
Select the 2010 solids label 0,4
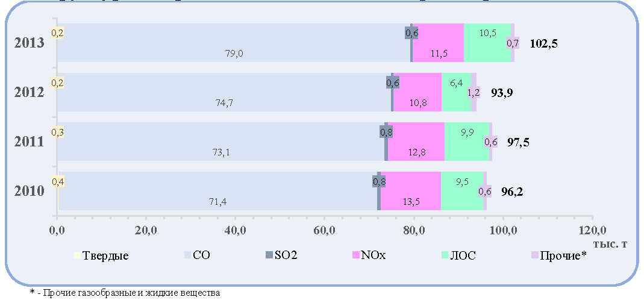pos(57,181)
